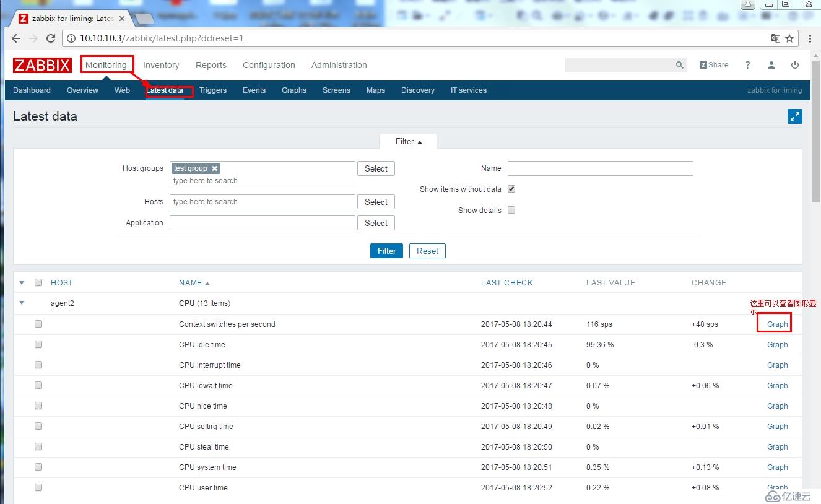Open Graph for Context switches per second
Screen dimensions: 821x504
tap(777, 324)
